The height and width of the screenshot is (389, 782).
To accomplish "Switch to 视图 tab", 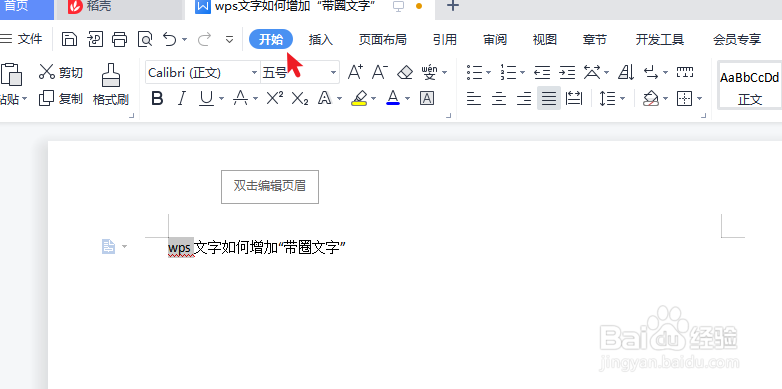I will [x=545, y=39].
